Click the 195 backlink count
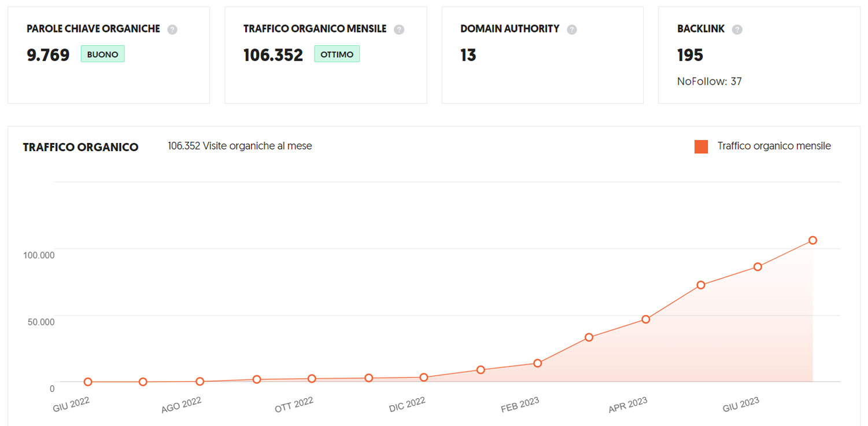The height and width of the screenshot is (426, 868). point(690,55)
